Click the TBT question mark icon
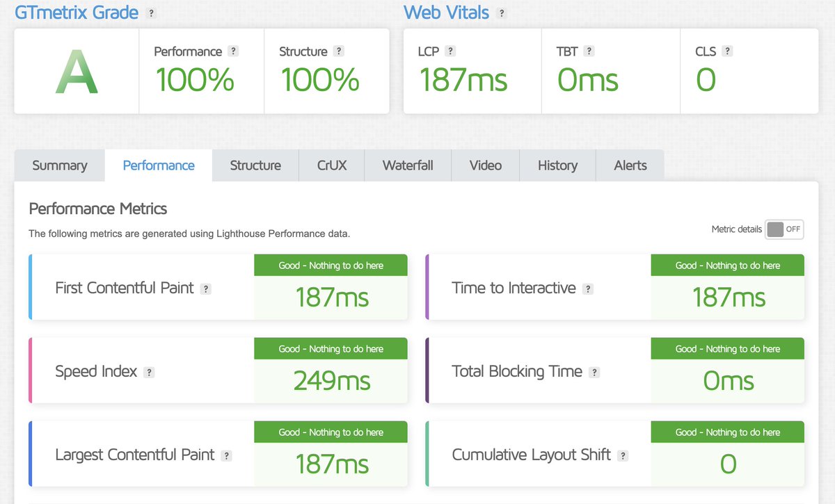This screenshot has width=835, height=504. (589, 51)
